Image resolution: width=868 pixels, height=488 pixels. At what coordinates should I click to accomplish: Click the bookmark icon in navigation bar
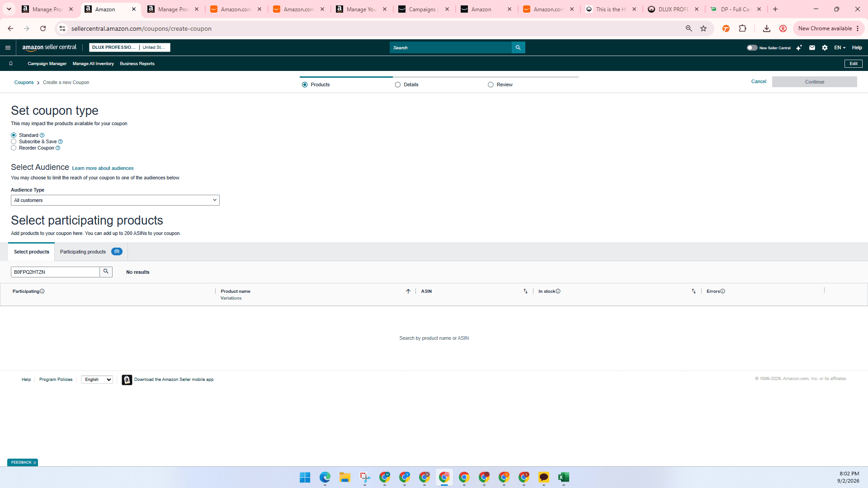(11, 64)
